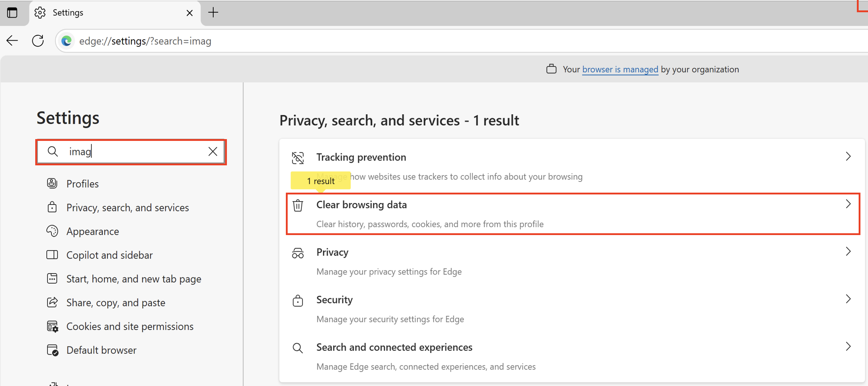Screen dimensions: 868x386
Task: Click inside the settings search field
Action: [131, 152]
